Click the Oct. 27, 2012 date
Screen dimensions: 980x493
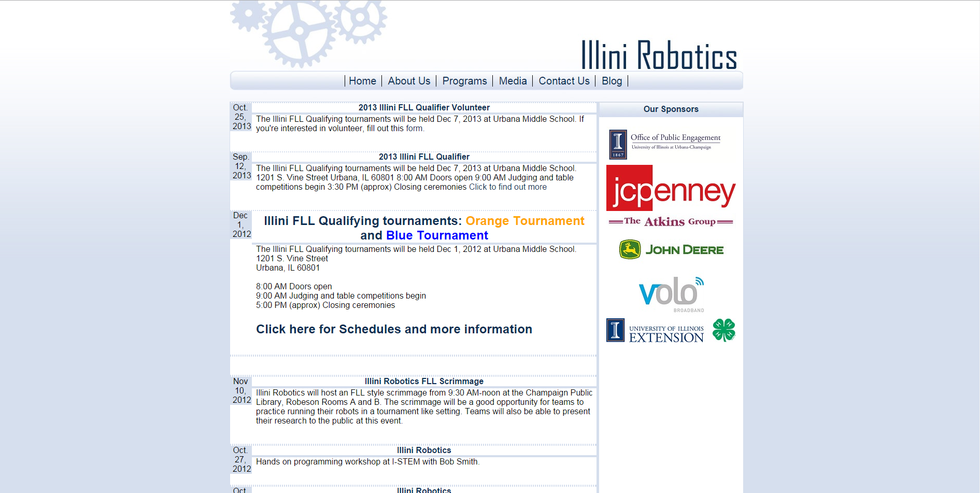(x=241, y=460)
